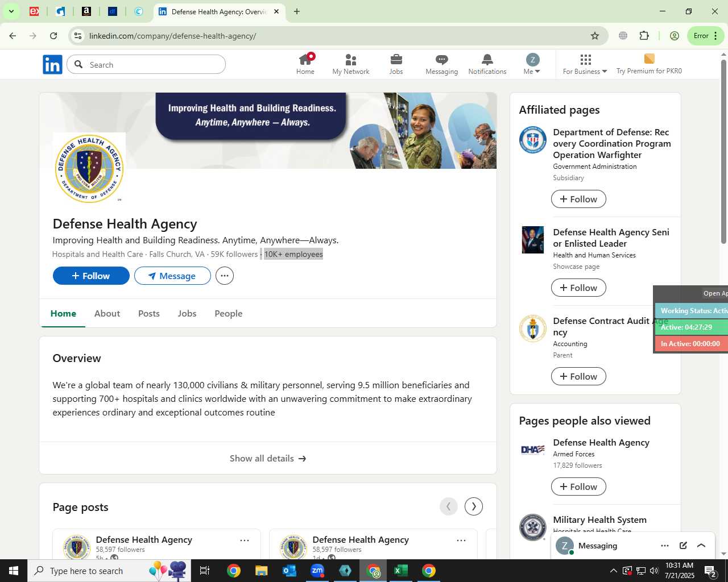Image resolution: width=728 pixels, height=582 pixels.
Task: Close the Defense Health Agency tab
Action: pyautogui.click(x=276, y=11)
